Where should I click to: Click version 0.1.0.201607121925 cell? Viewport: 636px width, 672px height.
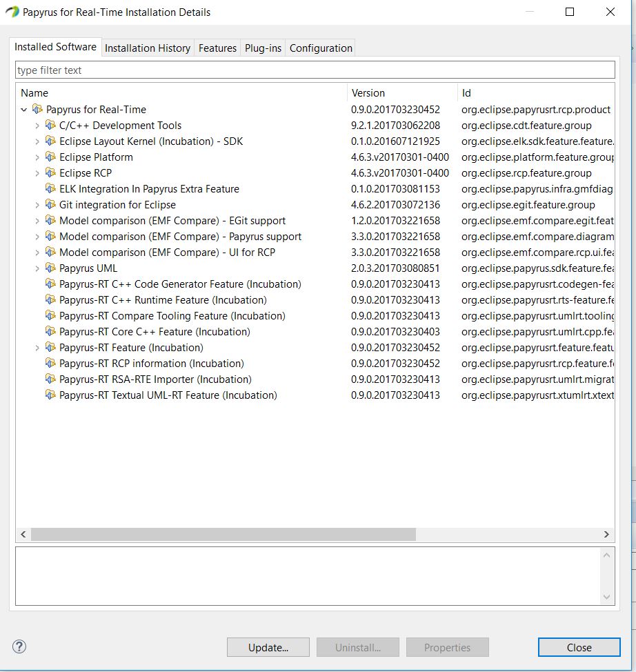pyautogui.click(x=395, y=141)
